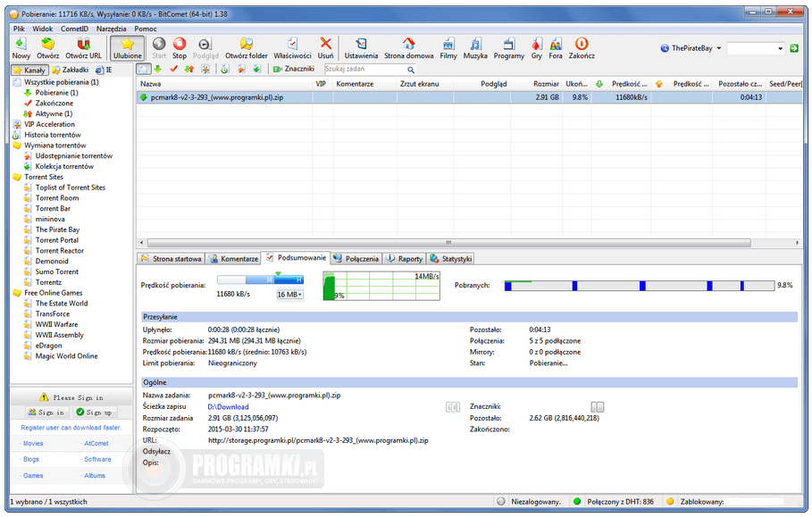Switch to the Zakładki sidebar tab
The image size is (812, 517).
tap(71, 70)
